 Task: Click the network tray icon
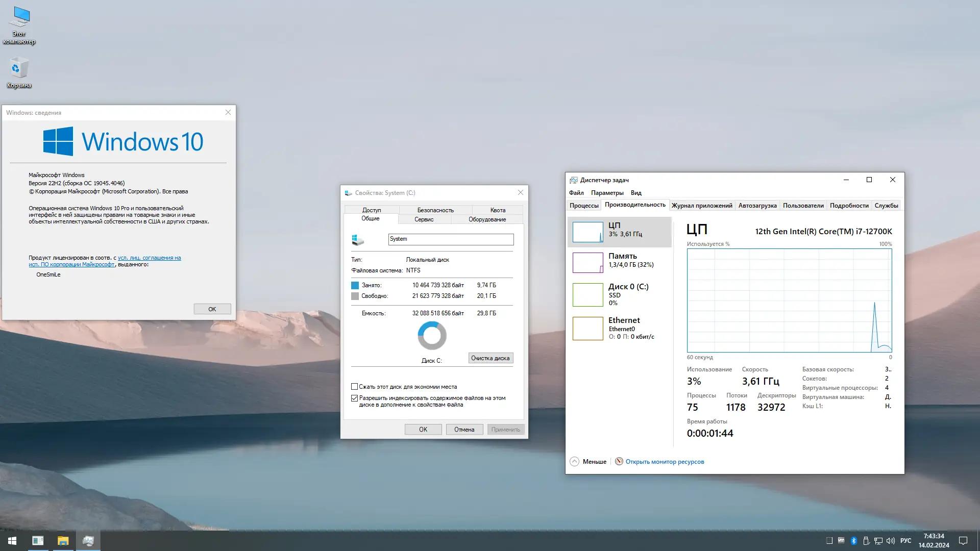tap(878, 541)
